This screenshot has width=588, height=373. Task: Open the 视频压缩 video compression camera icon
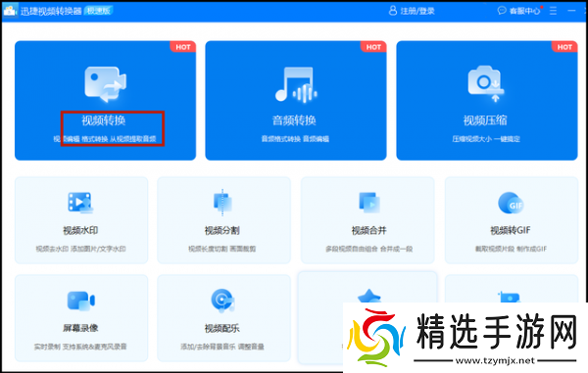pos(486,83)
